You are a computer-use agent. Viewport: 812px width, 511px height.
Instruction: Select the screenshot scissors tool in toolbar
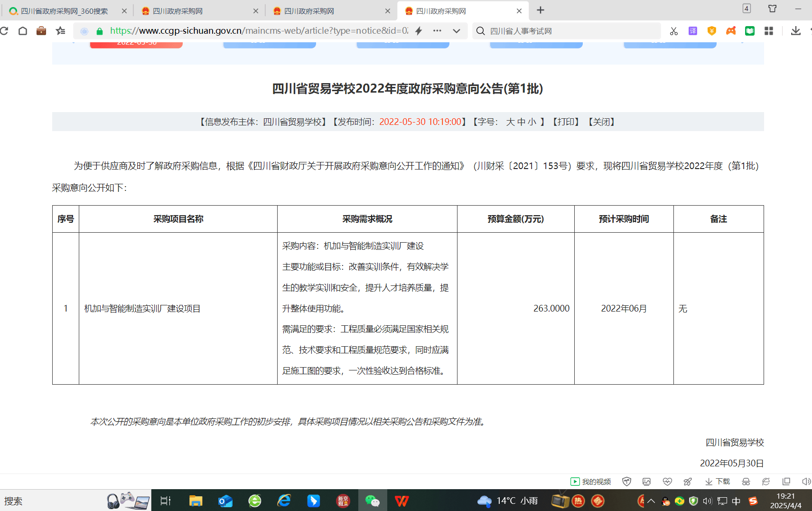pos(673,31)
